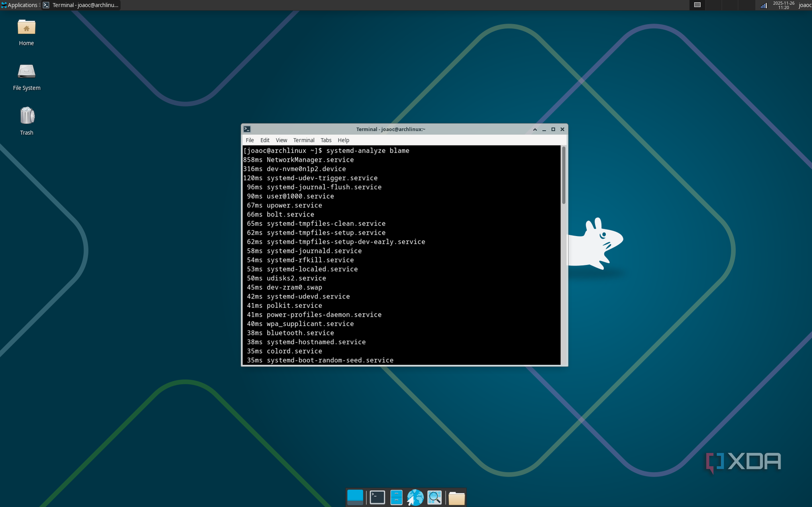Open the Tabs menu
The image size is (812, 507).
pyautogui.click(x=326, y=140)
